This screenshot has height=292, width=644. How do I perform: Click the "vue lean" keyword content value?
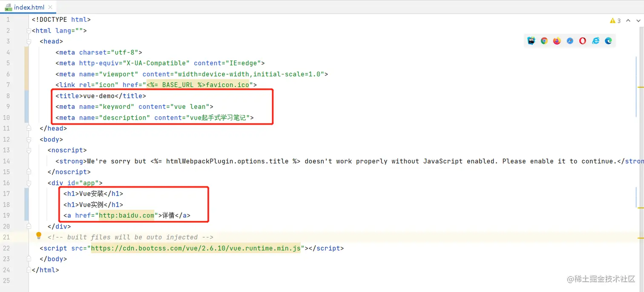tap(189, 107)
